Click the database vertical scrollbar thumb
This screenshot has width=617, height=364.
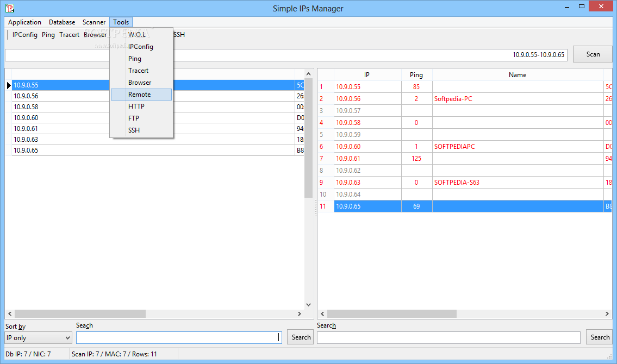(309, 138)
